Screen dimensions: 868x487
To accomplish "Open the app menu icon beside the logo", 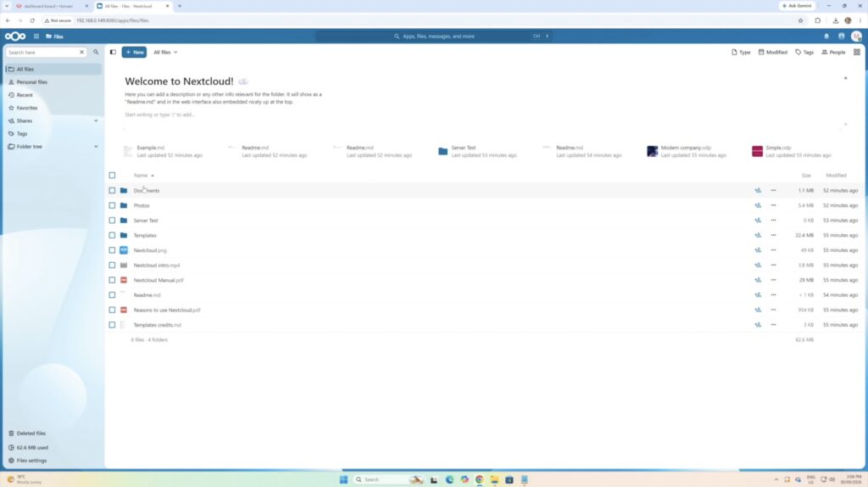I will point(36,36).
